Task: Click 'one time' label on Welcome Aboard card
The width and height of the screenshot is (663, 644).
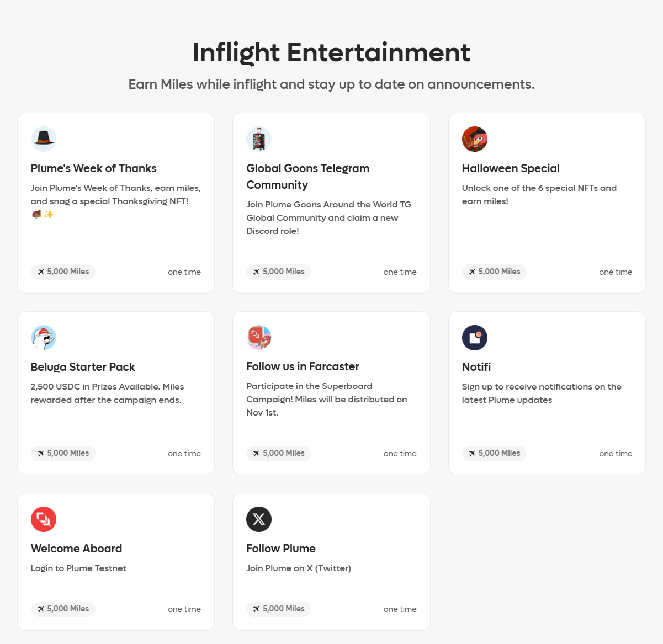Action: tap(184, 609)
